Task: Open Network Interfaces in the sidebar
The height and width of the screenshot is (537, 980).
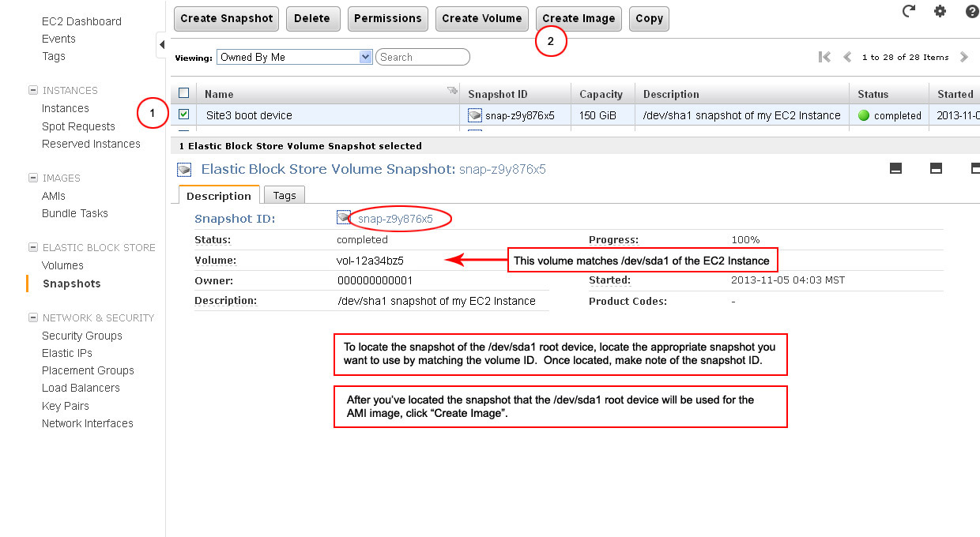Action: pos(88,423)
